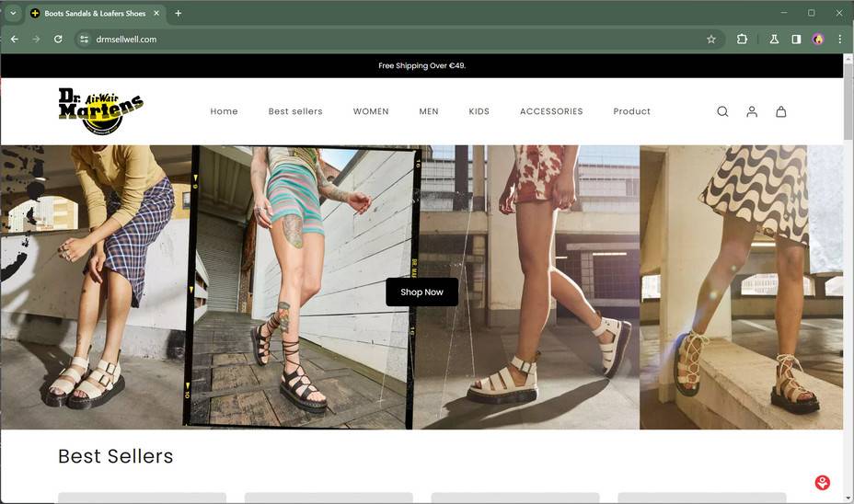
Task: Click the drmsellwell.com address bar
Action: [398, 40]
